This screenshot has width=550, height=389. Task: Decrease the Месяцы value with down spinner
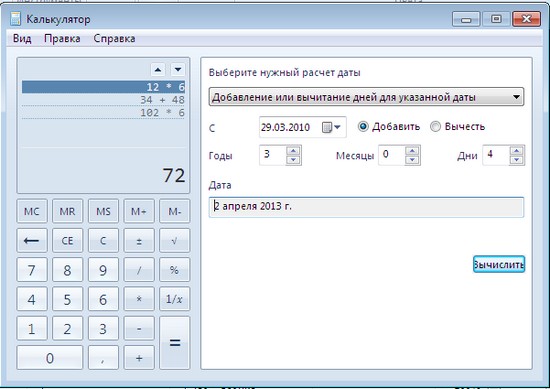[x=412, y=160]
